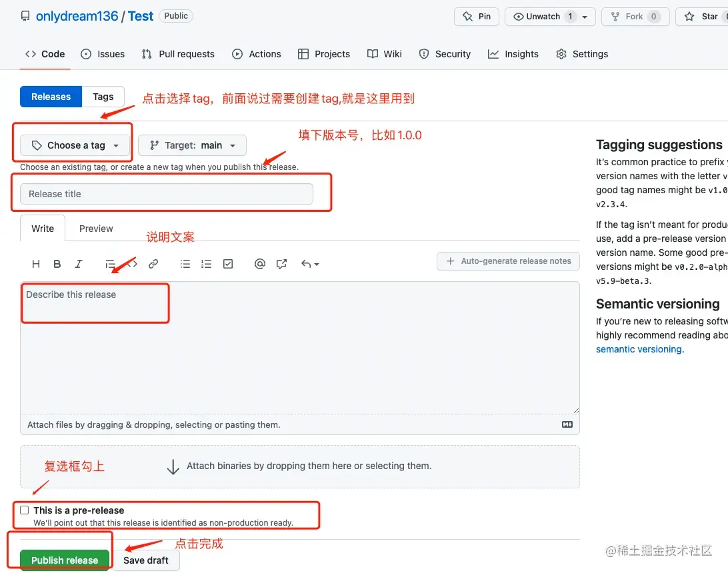Fork the repository
Viewport: 728px width, 573px height.
click(635, 17)
